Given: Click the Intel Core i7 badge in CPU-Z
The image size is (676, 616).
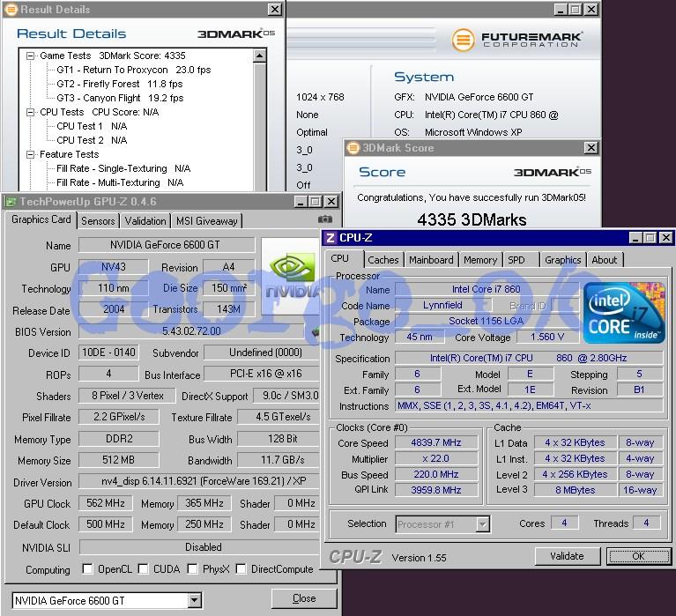Looking at the screenshot, I should [624, 313].
